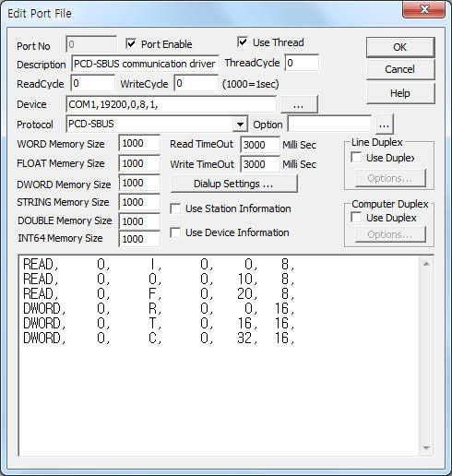The image size is (452, 476).
Task: Open Device browse ellipsis button
Action: tap(299, 104)
